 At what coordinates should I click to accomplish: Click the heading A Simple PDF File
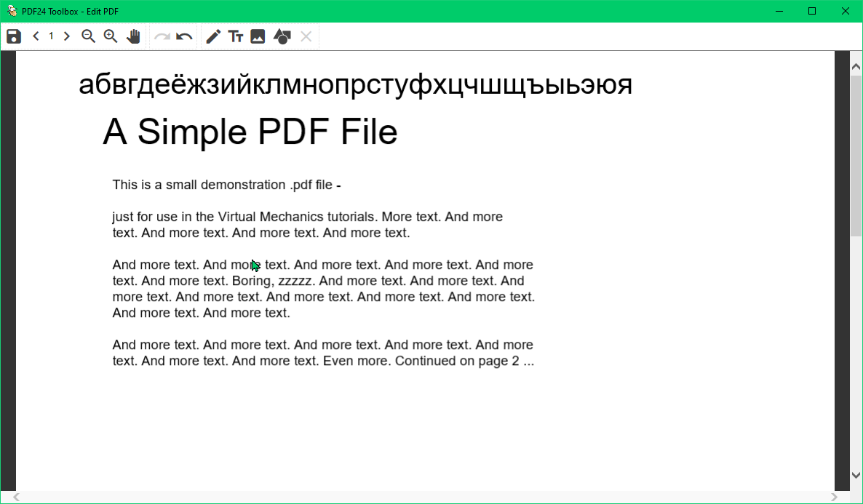point(250,132)
